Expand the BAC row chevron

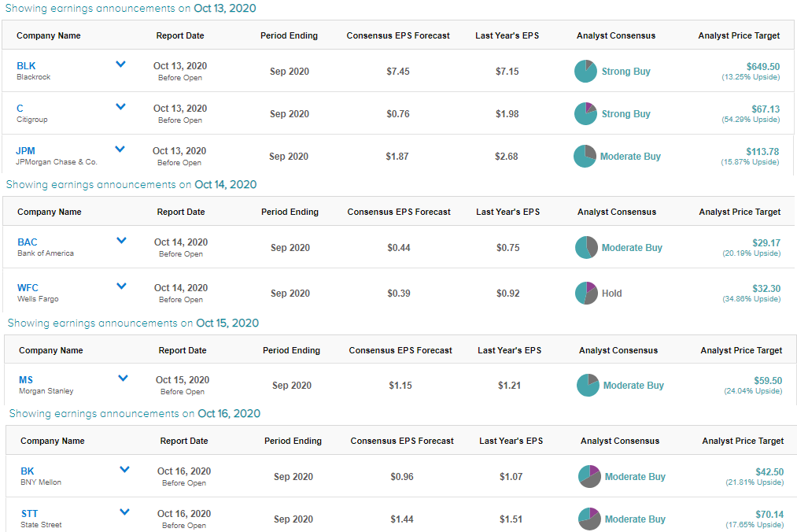tap(121, 241)
